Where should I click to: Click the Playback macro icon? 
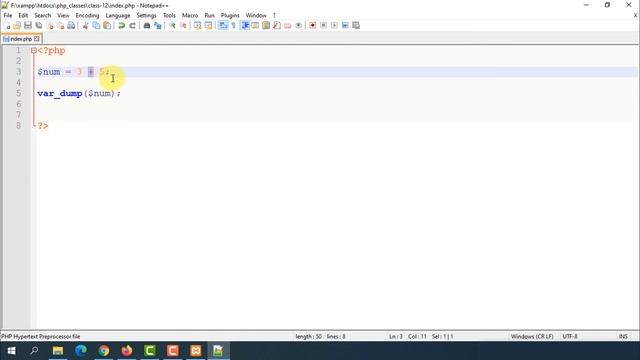(334, 25)
